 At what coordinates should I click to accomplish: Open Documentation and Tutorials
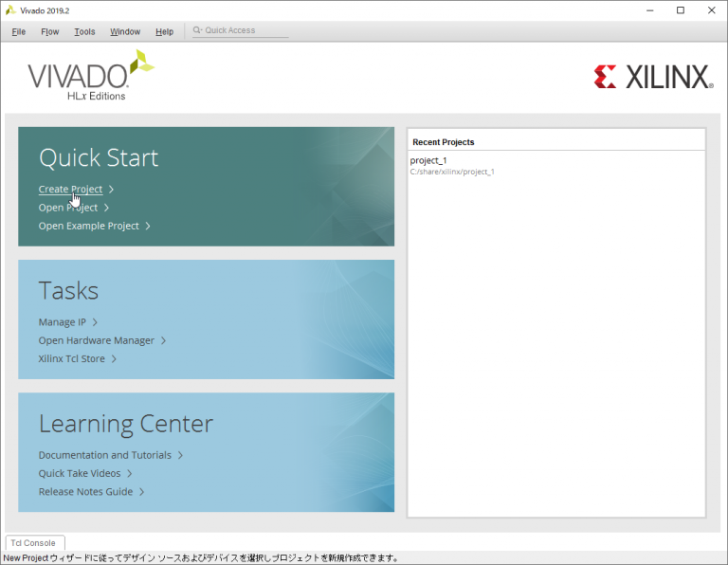[x=104, y=455]
